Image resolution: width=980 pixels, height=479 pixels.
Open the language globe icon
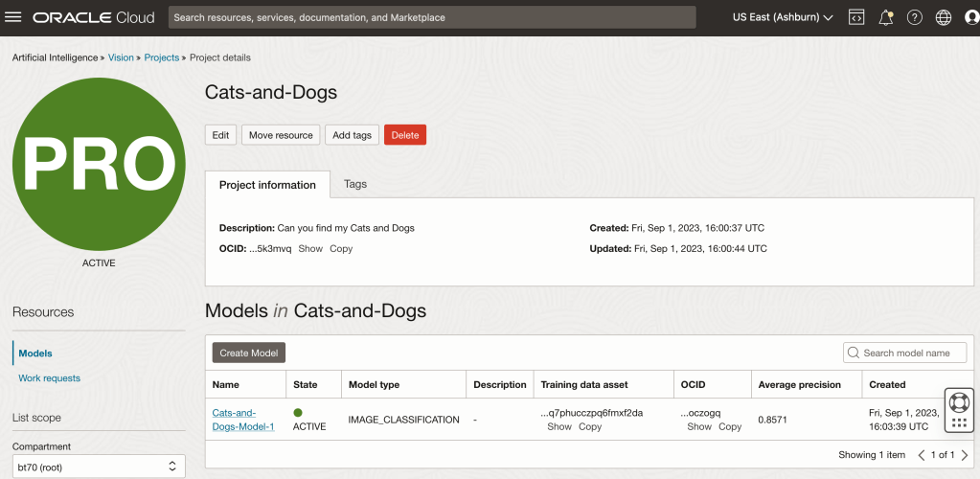tap(944, 17)
